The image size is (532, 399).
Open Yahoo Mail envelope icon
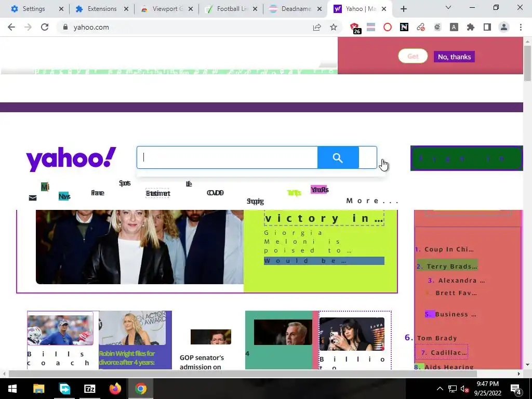[x=33, y=198]
